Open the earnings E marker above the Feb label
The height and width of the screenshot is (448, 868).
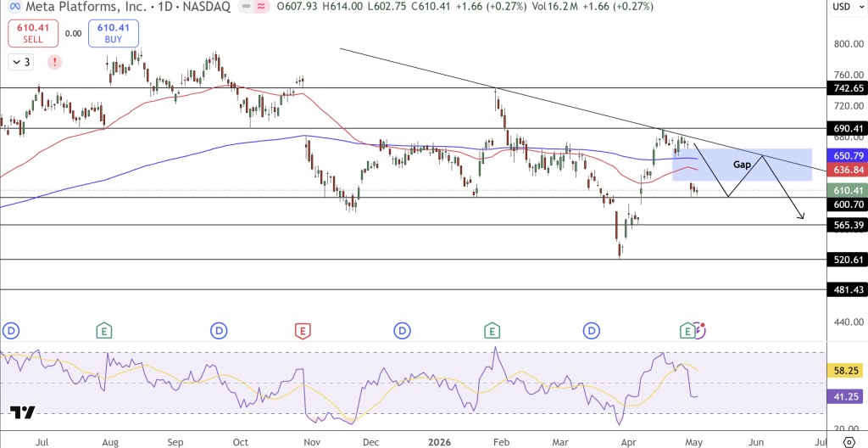click(x=492, y=332)
